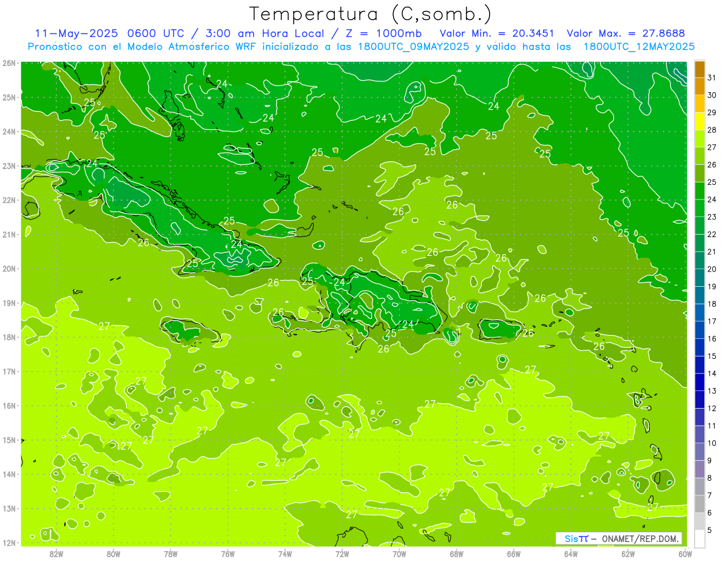Screen dimensions: 728x562
Task: Click 'Valor Min. = 20.3451' value
Action: pos(497,33)
